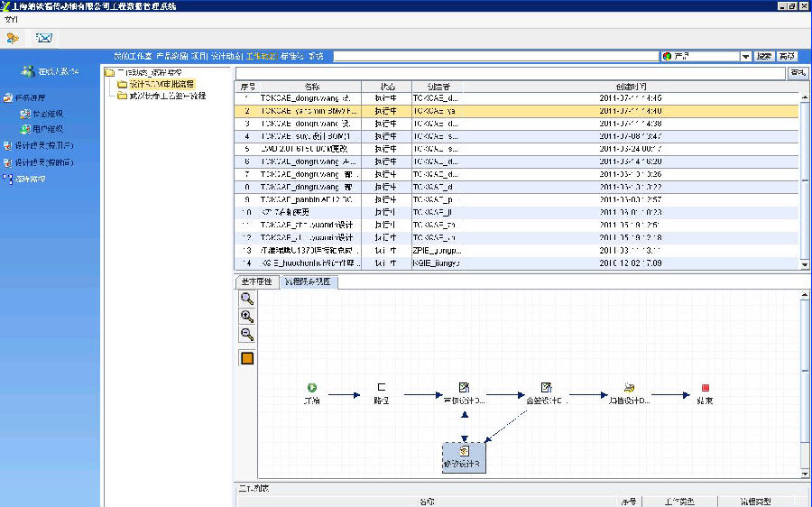Select the green start node in workflow
Image resolution: width=812 pixels, height=507 pixels.
click(x=312, y=387)
